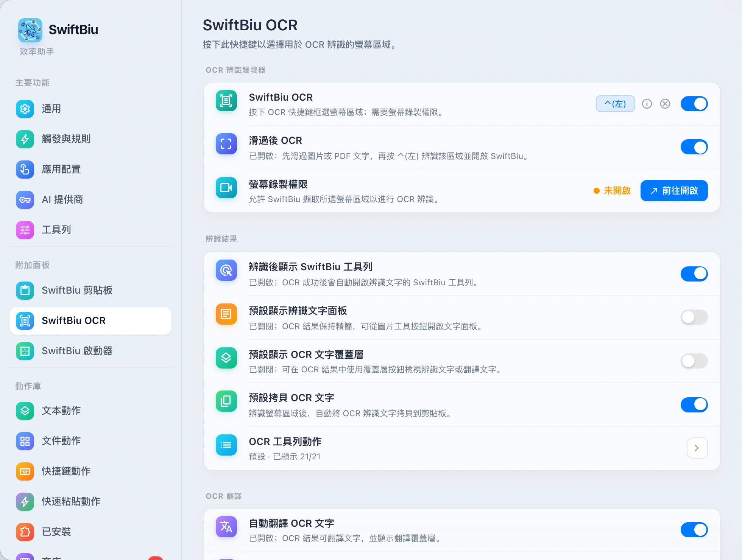Open the 工具列 sliders icon

25,230
